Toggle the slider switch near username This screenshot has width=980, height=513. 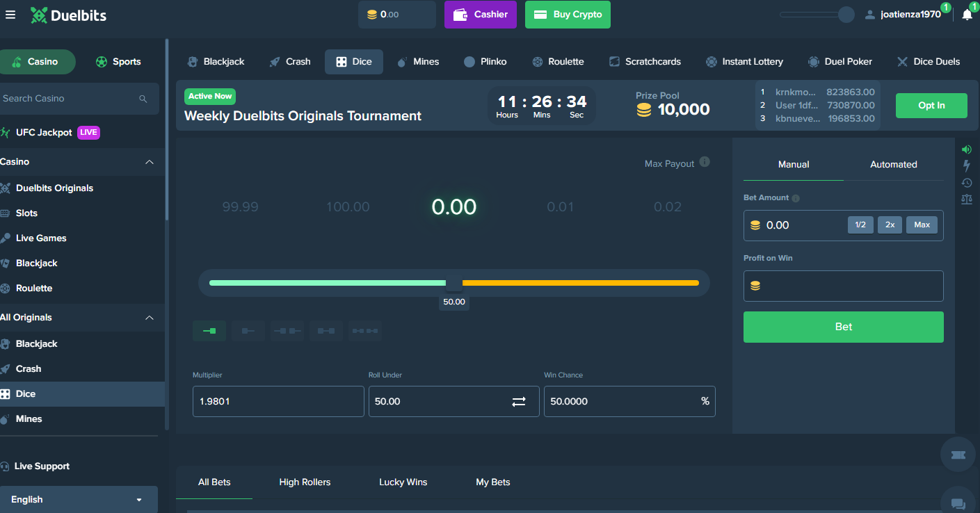(817, 15)
